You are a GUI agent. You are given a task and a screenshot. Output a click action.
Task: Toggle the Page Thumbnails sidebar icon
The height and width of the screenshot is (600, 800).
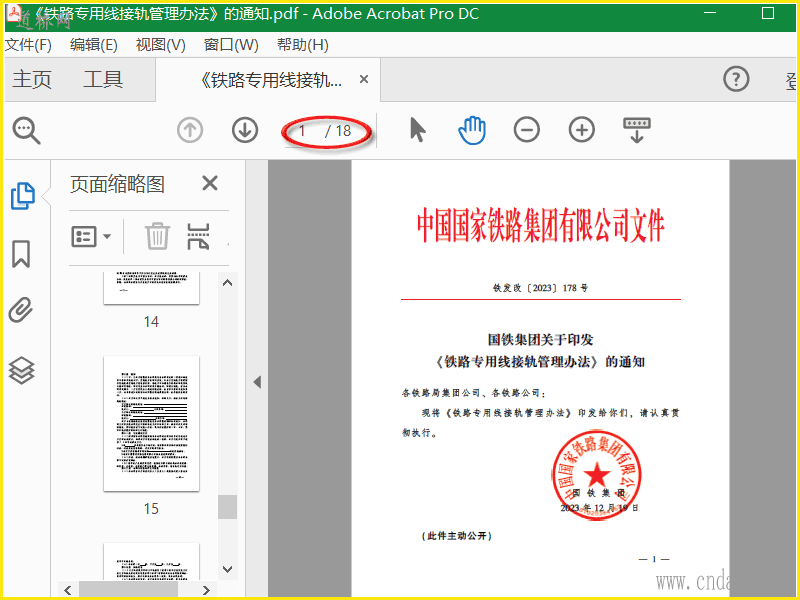tap(22, 196)
